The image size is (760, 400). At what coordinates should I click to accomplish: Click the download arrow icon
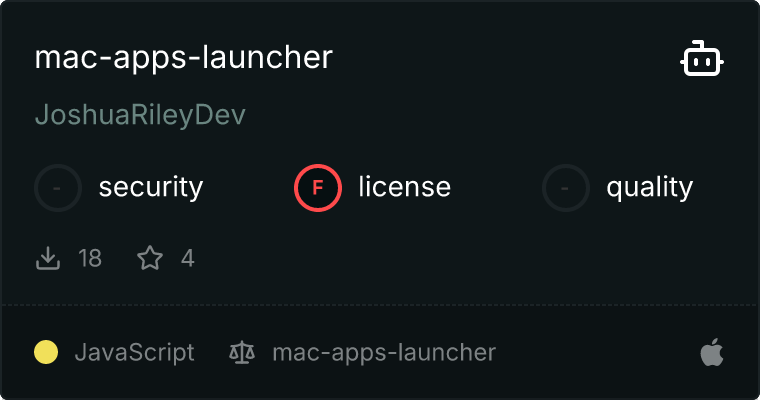click(x=47, y=259)
